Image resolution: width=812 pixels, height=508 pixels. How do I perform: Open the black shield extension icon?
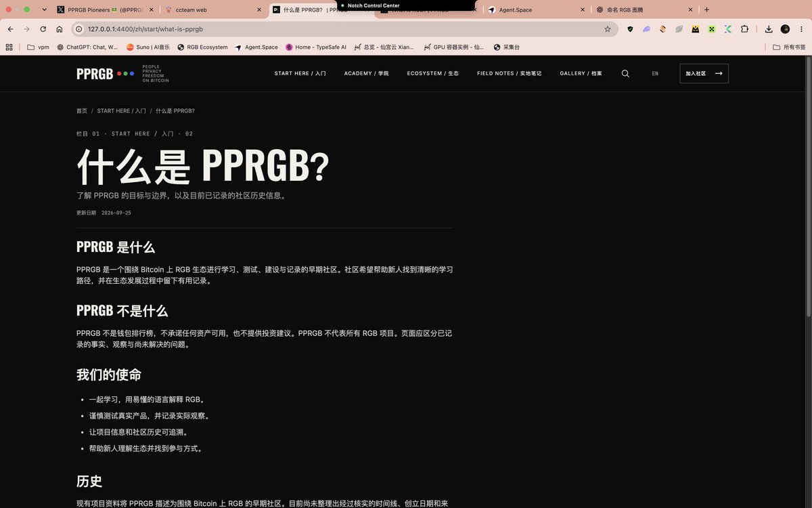630,29
